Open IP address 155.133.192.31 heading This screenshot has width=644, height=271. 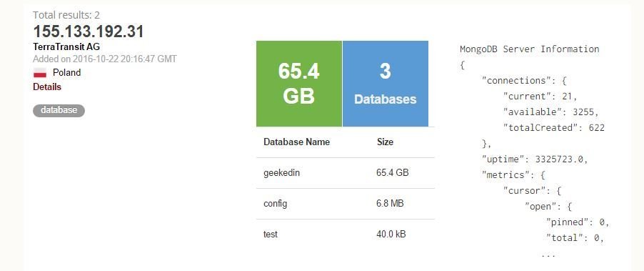[89, 31]
